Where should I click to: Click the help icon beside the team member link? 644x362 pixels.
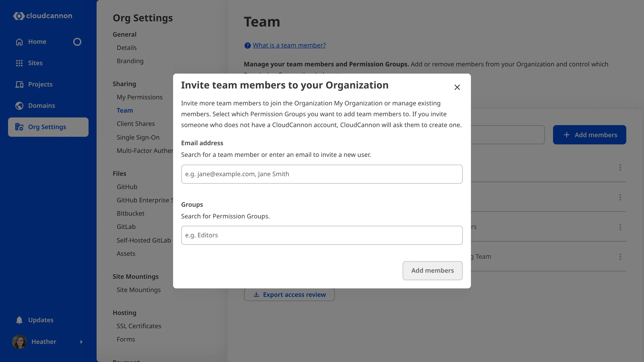(247, 45)
